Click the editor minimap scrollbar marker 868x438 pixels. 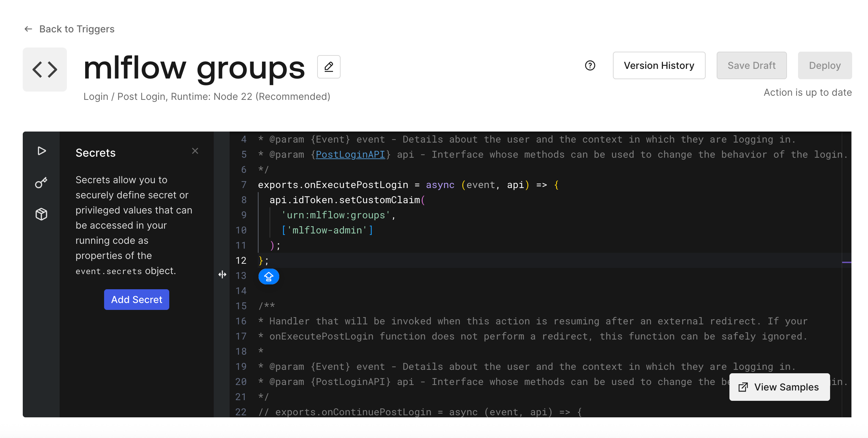coord(846,262)
